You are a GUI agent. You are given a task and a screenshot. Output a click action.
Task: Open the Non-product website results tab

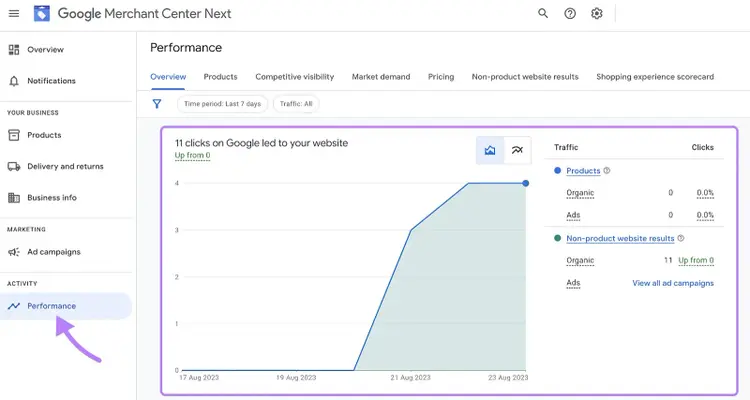[x=525, y=77]
